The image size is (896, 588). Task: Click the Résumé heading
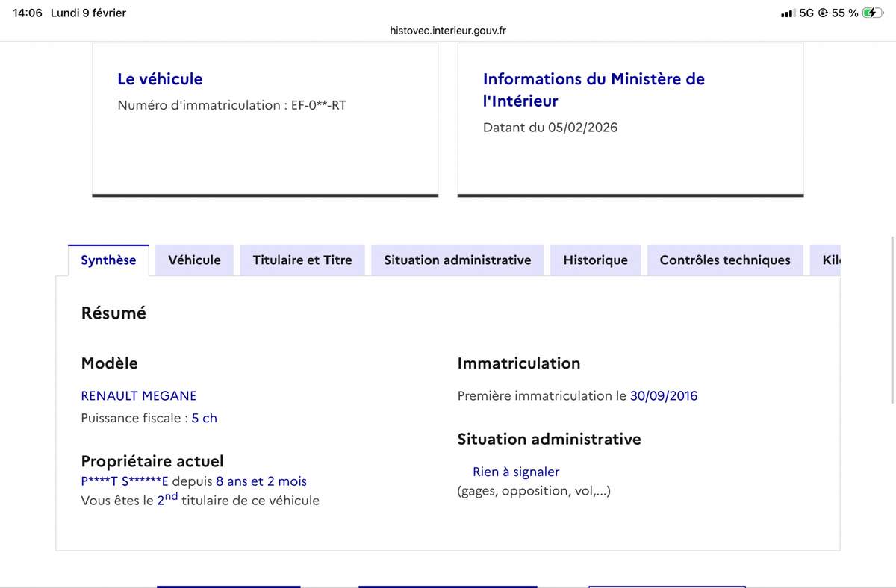click(113, 313)
